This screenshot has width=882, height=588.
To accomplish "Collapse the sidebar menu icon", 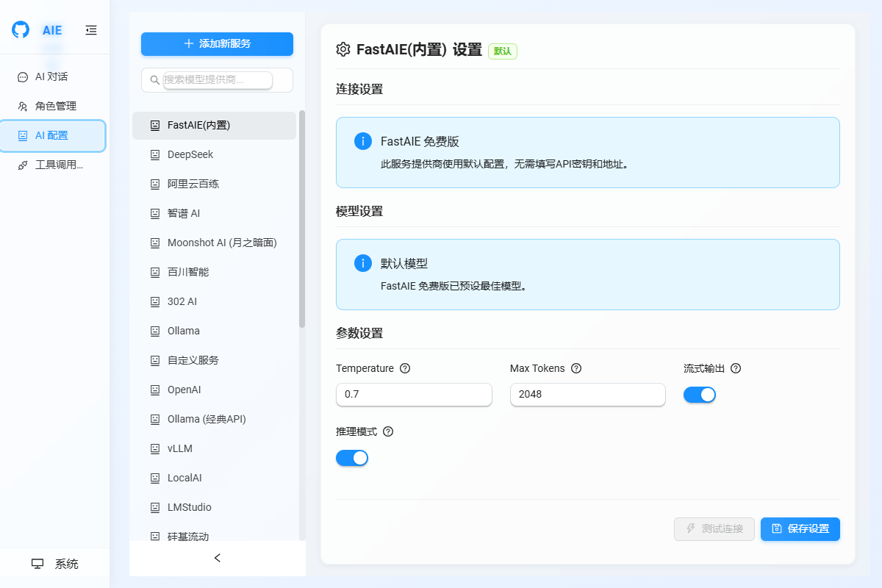I will (91, 30).
